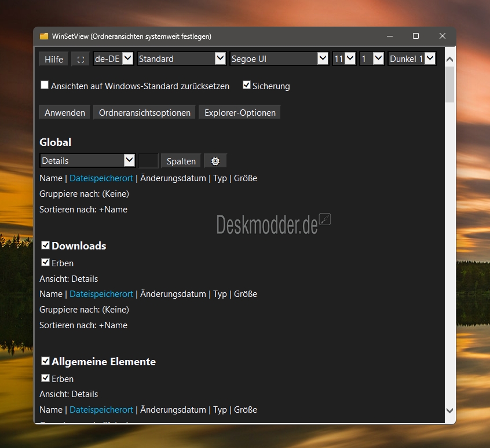
Task: Uncheck the Allgemeine Elemente checkbox
Action: point(45,361)
